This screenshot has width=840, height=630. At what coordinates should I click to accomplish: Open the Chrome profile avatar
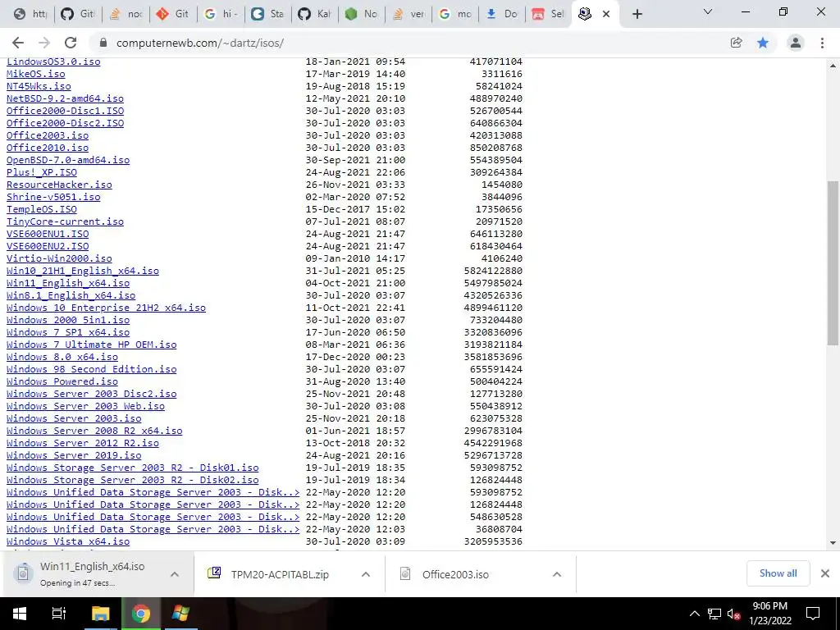click(x=796, y=43)
